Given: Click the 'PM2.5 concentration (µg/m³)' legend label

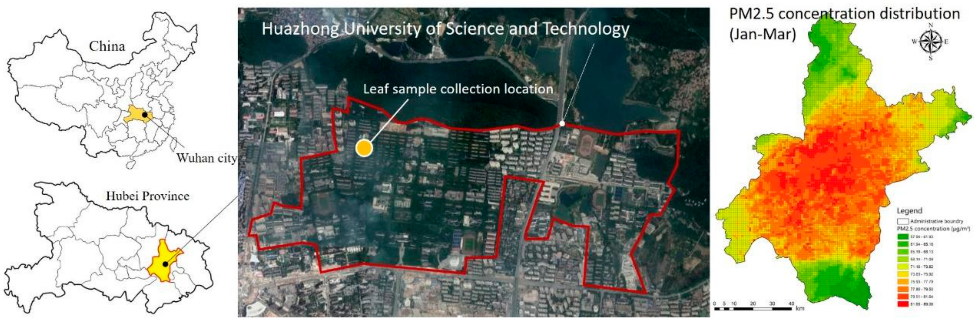Looking at the screenshot, I should coord(933,229).
